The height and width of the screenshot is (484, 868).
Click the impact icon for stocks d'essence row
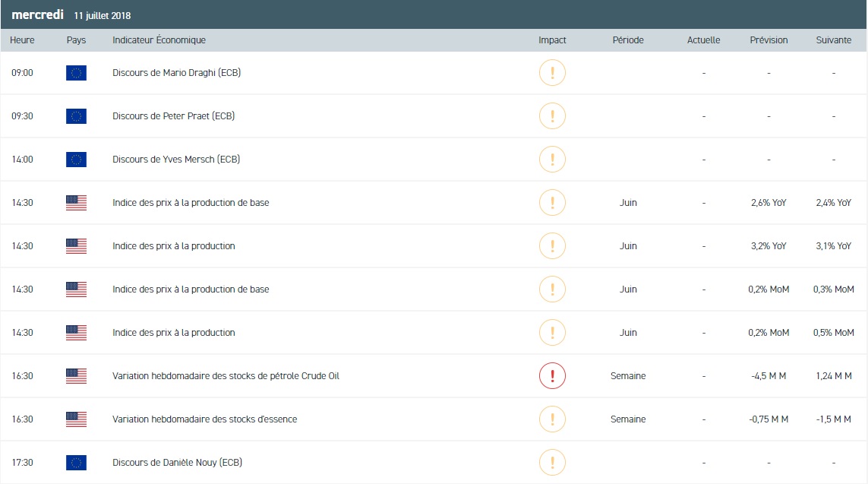pos(552,419)
